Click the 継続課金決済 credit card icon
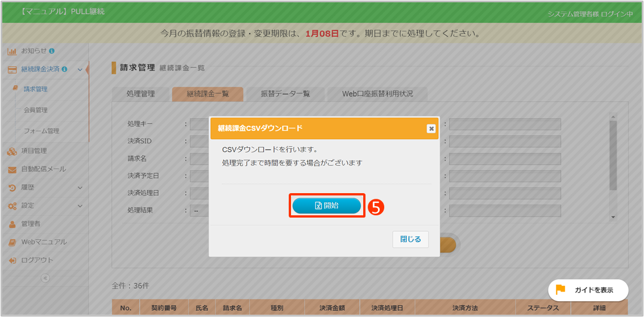Viewport: 644px width, 317px height. pos(11,69)
